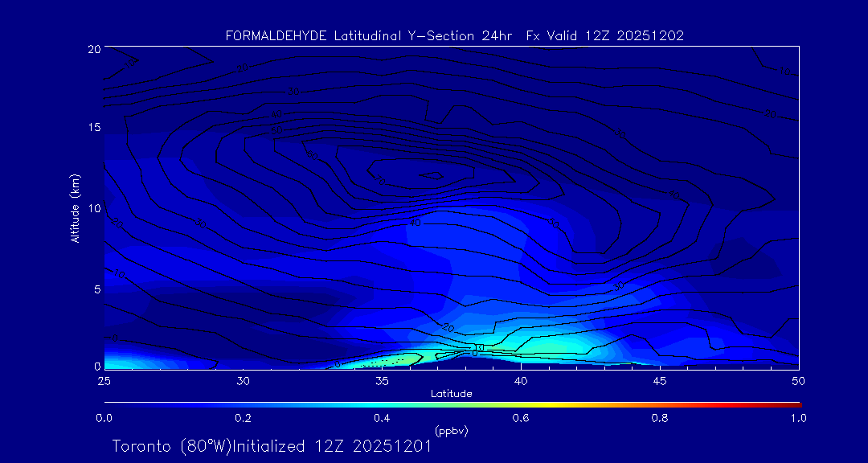Click altitude axis tick label 20

click(x=93, y=49)
